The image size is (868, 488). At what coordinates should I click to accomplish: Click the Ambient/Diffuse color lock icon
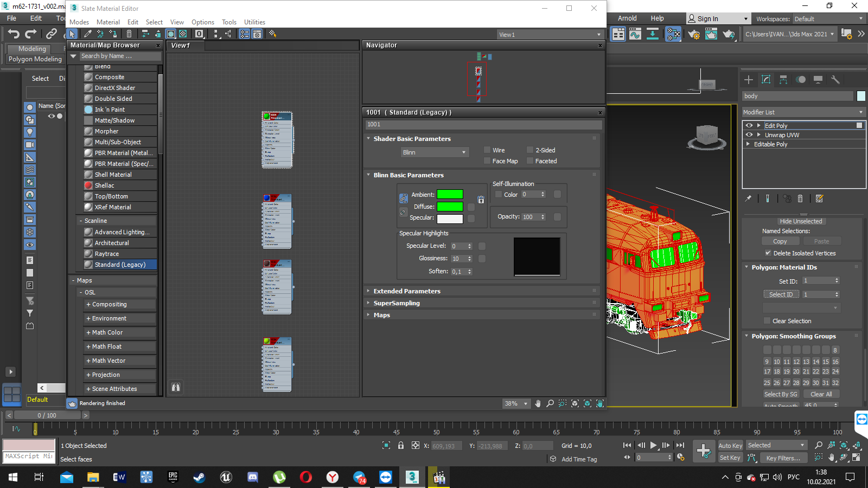coord(403,198)
